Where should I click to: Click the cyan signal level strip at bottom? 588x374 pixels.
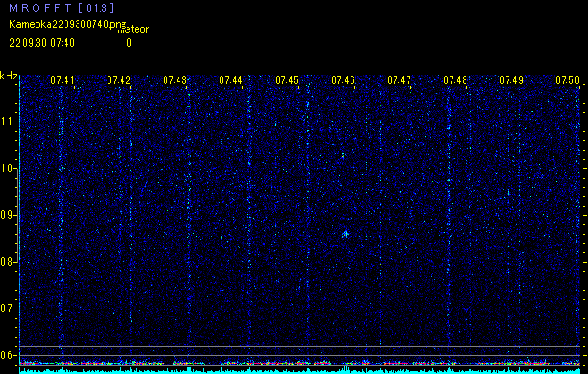(300, 371)
